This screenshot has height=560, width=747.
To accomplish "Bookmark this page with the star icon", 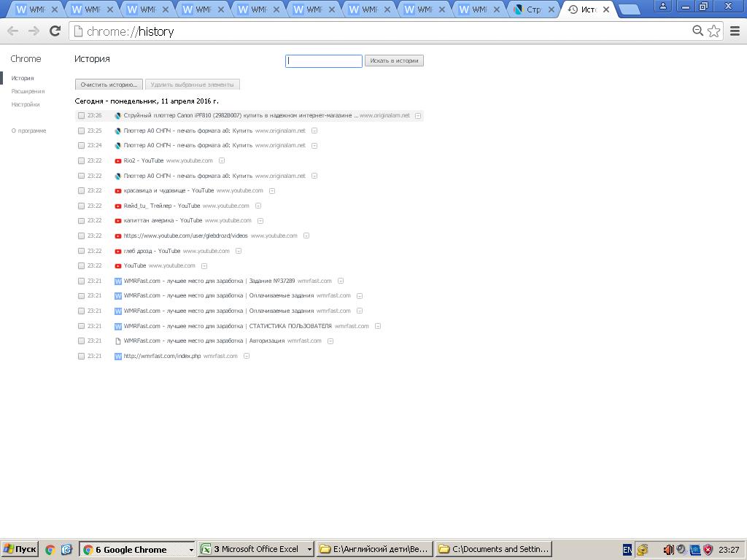I will point(713,31).
